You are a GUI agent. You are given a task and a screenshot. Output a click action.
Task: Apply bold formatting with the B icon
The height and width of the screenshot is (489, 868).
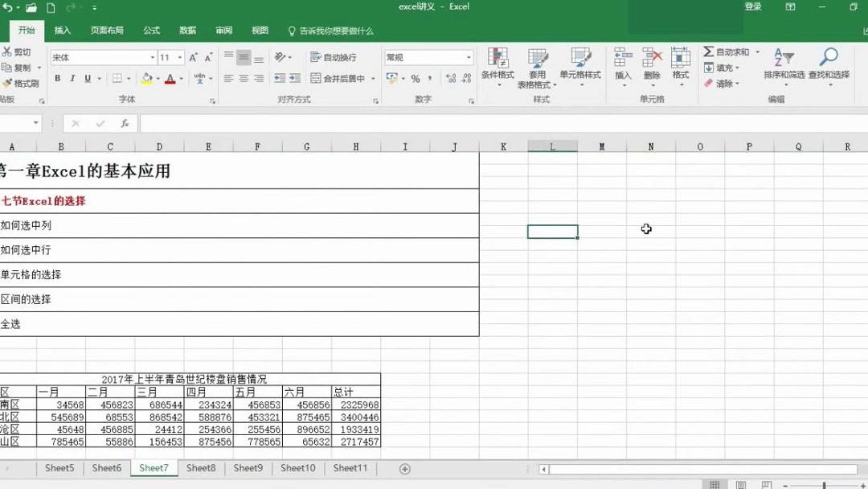click(56, 78)
